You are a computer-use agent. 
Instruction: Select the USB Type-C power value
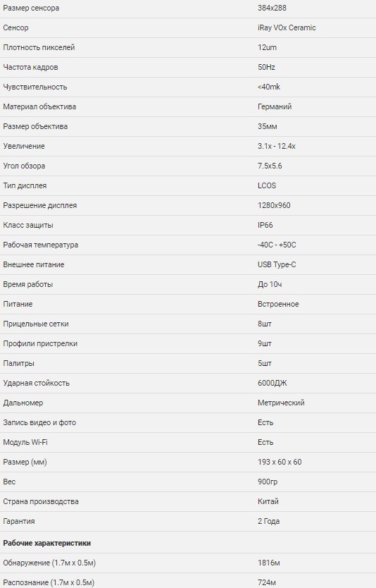click(277, 265)
